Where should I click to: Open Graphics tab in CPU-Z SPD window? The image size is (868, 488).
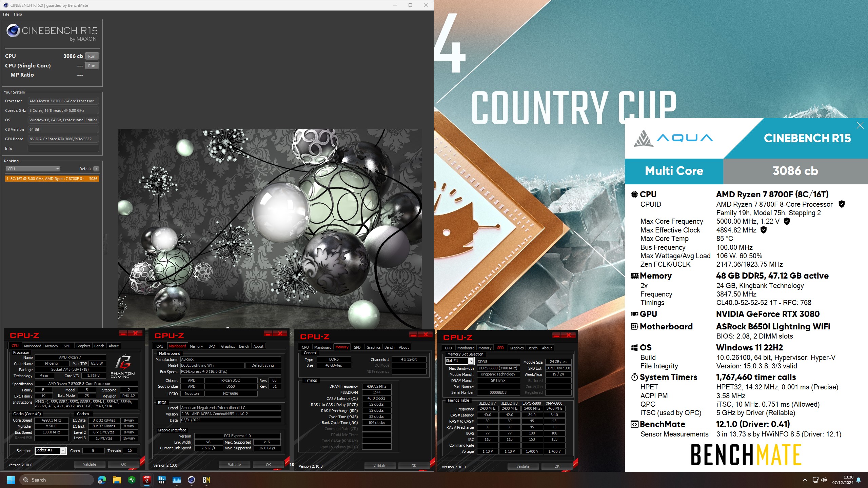pyautogui.click(x=516, y=348)
